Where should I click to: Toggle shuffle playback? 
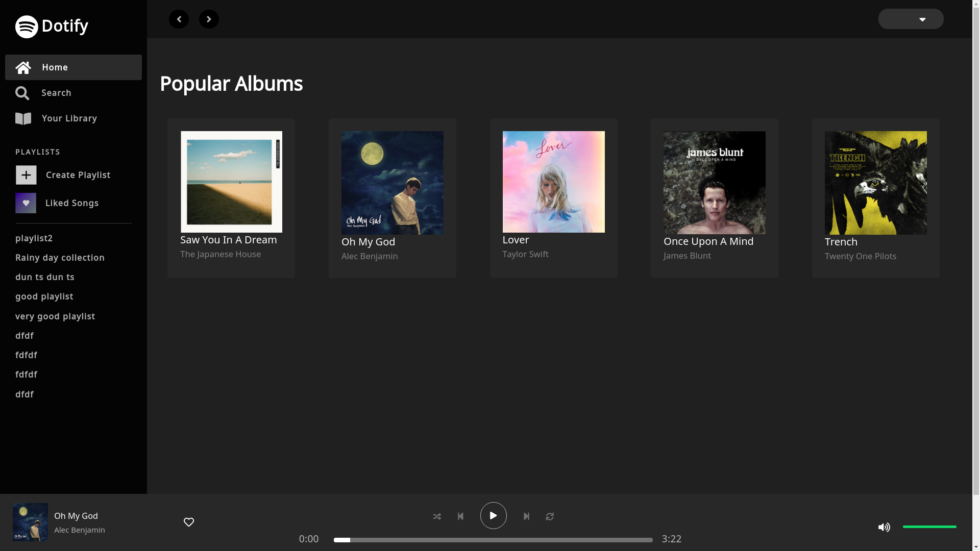tap(437, 516)
